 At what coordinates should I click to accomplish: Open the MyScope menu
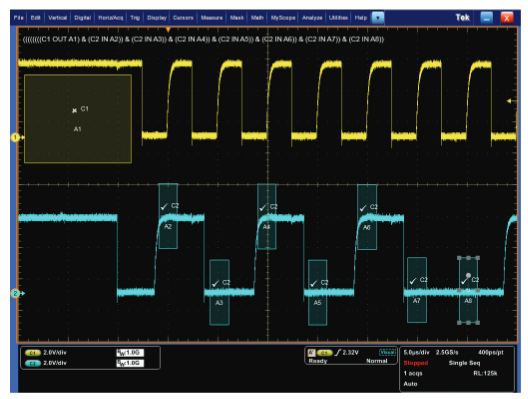[283, 18]
